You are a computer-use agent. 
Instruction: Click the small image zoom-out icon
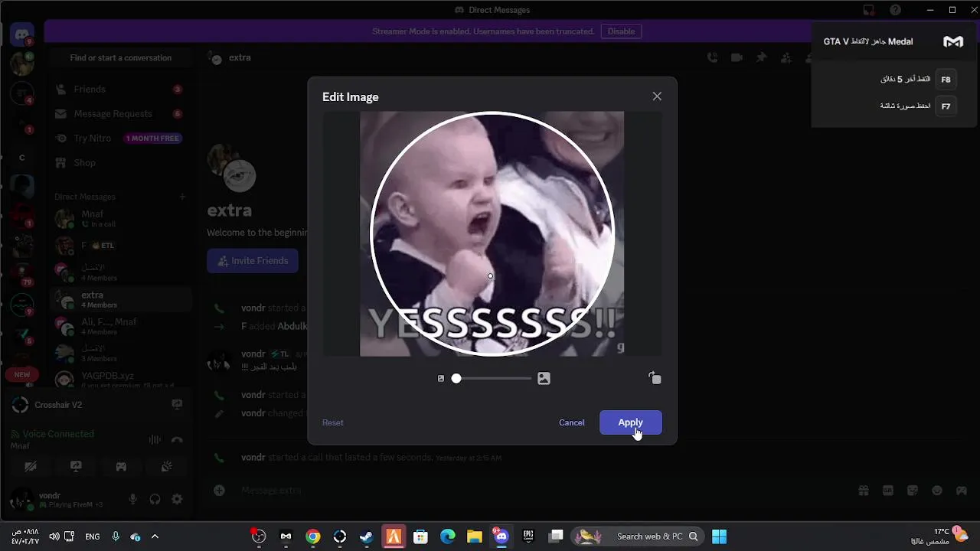point(441,378)
